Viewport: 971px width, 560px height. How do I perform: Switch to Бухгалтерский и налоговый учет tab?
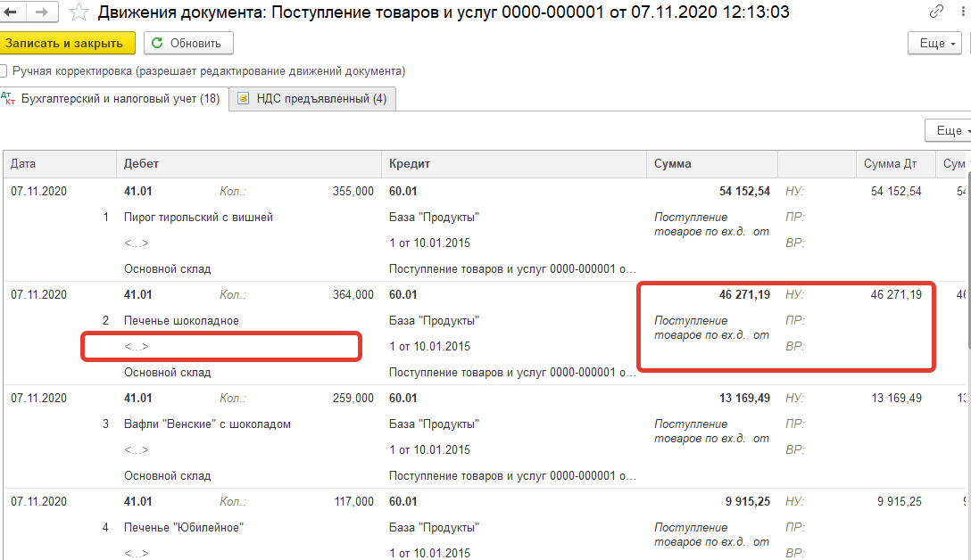pyautogui.click(x=114, y=98)
